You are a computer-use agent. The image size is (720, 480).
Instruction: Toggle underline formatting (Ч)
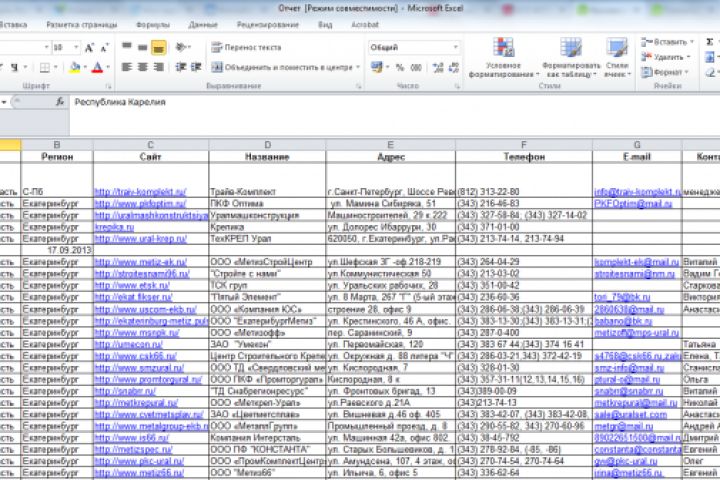point(14,68)
